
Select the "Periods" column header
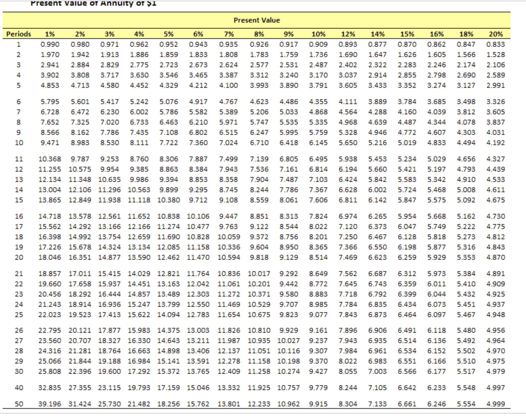click(18, 34)
